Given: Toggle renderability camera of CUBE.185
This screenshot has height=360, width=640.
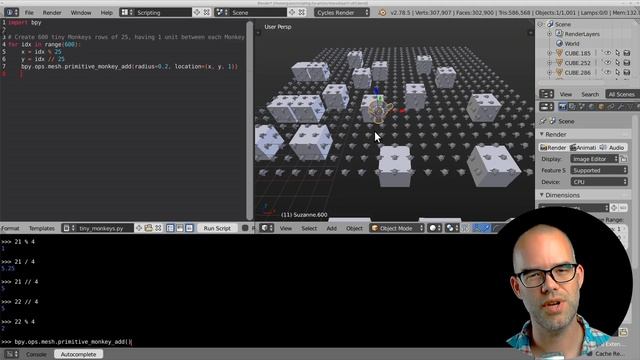Looking at the screenshot, I should coord(627,53).
